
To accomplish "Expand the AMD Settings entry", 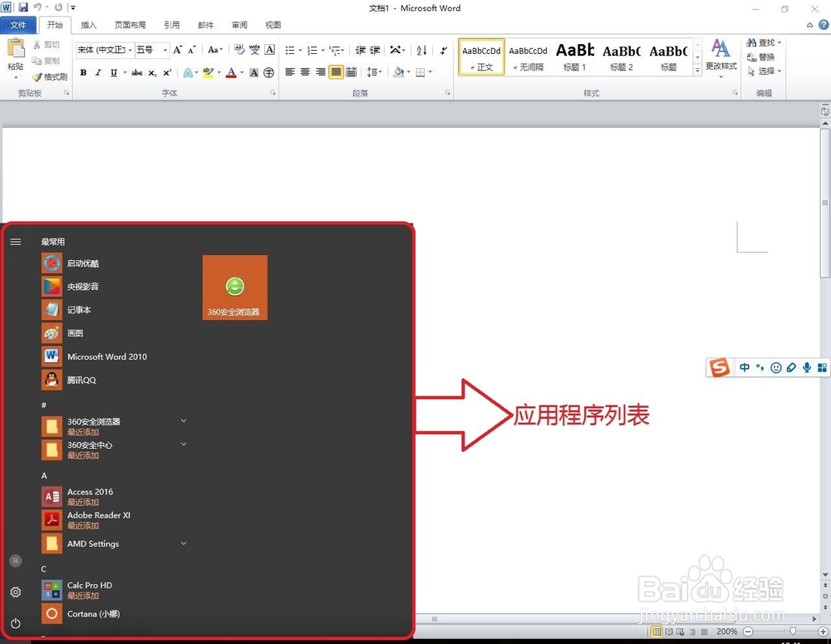I will 184,543.
